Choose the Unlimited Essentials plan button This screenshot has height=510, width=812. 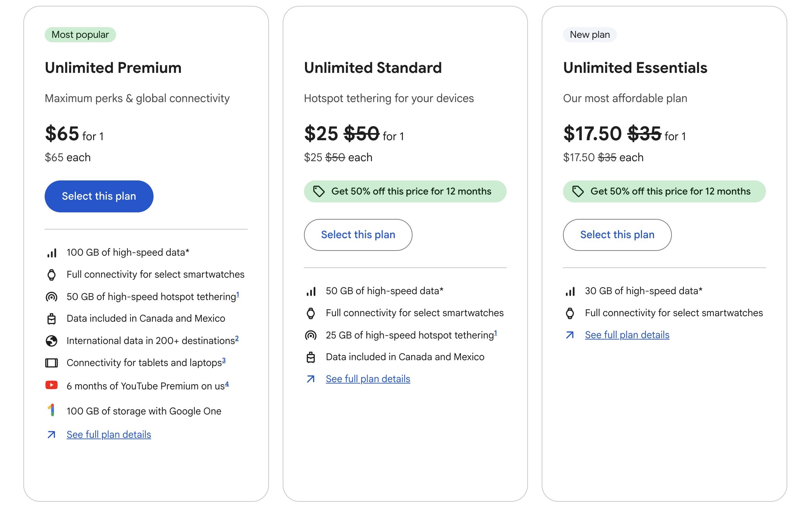617,235
